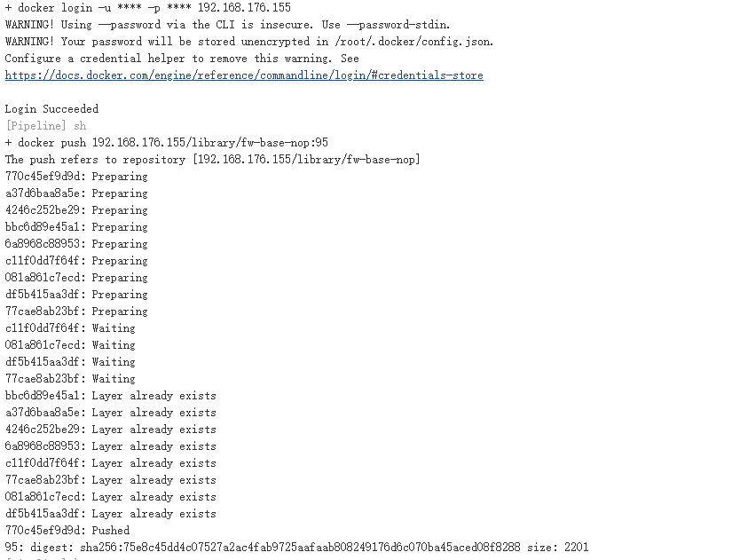The width and height of the screenshot is (732, 560).
Task: Click the 'c11f0dd7f64f: Waiting' line
Action: coord(70,328)
